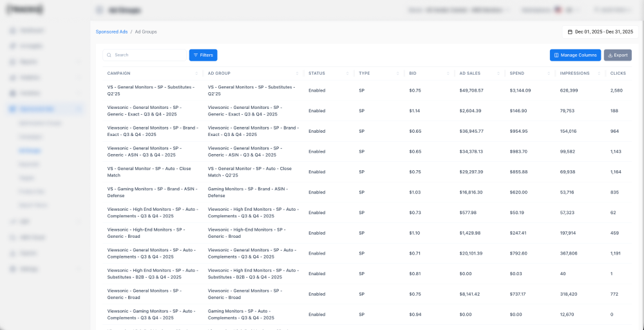
Task: Click the $1.10 bid value
Action: pos(415,233)
